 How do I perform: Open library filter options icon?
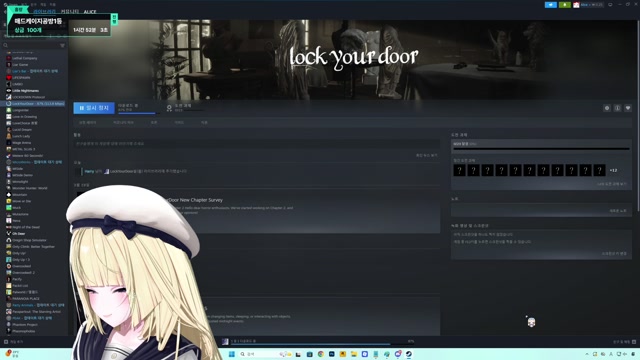(62, 45)
